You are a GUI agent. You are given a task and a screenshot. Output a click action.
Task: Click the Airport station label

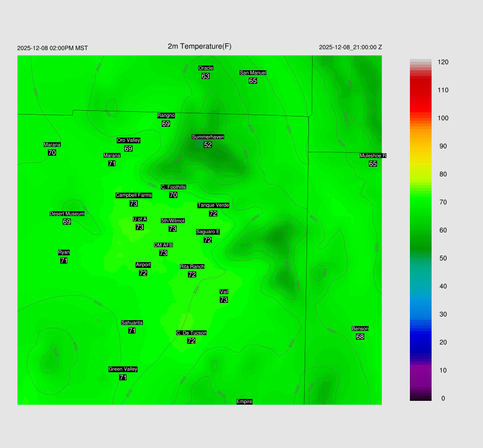(143, 265)
